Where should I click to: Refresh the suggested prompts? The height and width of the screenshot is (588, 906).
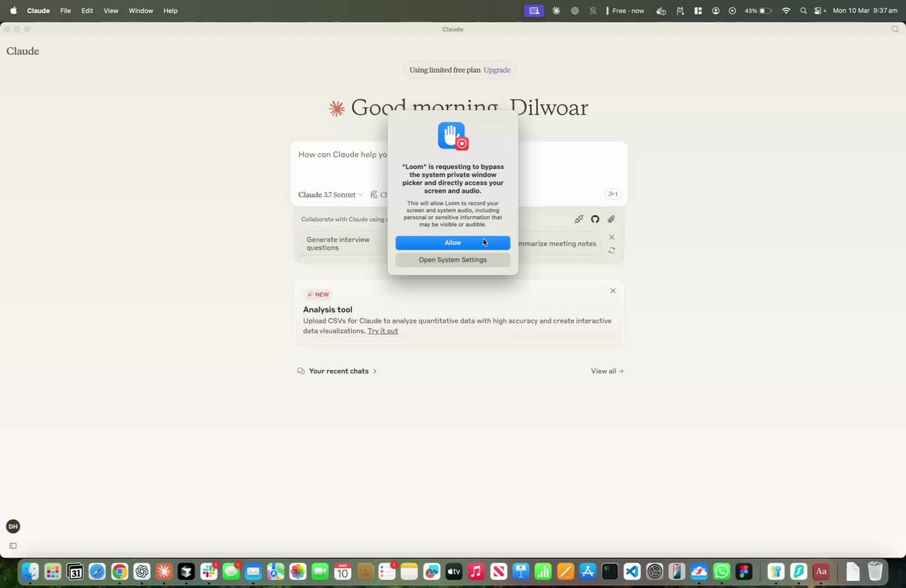[x=612, y=250]
